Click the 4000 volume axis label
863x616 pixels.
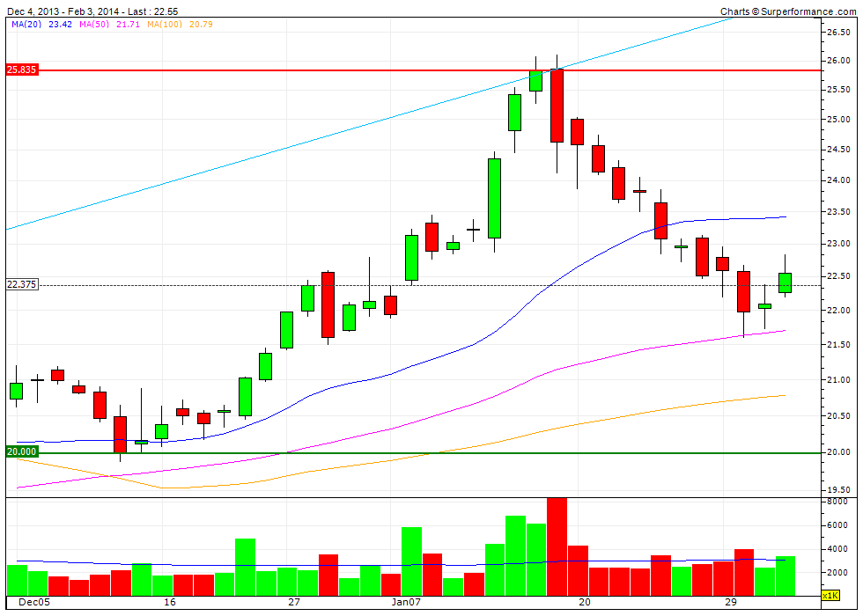point(837,549)
